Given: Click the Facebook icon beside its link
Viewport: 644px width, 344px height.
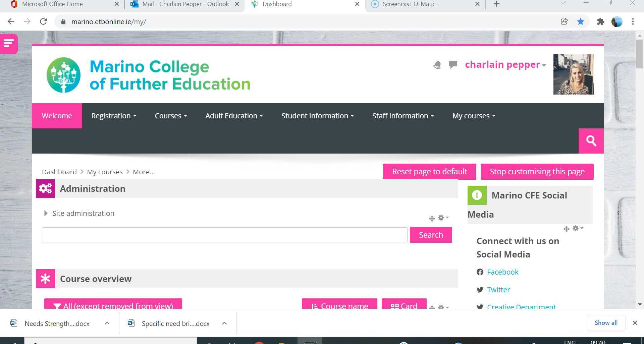Looking at the screenshot, I should (x=480, y=272).
